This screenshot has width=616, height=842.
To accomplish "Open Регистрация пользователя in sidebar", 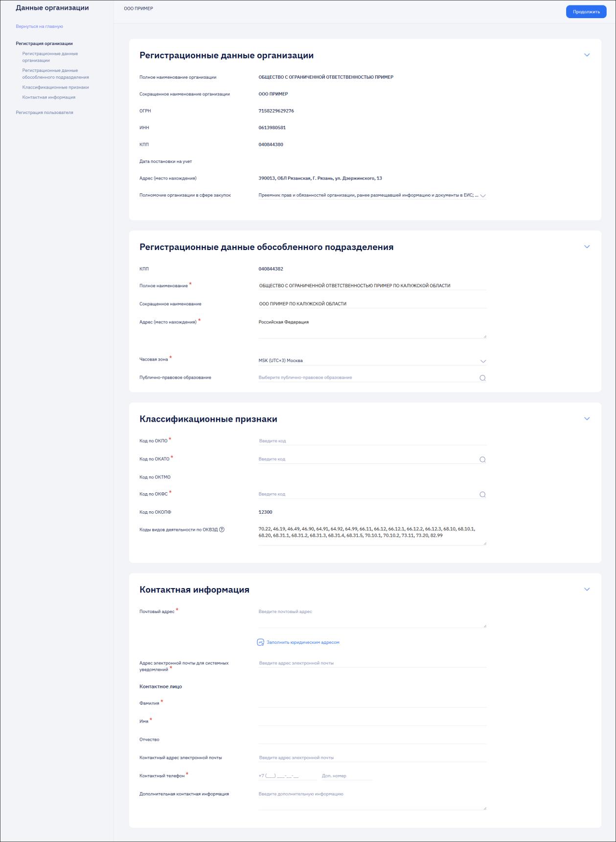I will pyautogui.click(x=45, y=113).
